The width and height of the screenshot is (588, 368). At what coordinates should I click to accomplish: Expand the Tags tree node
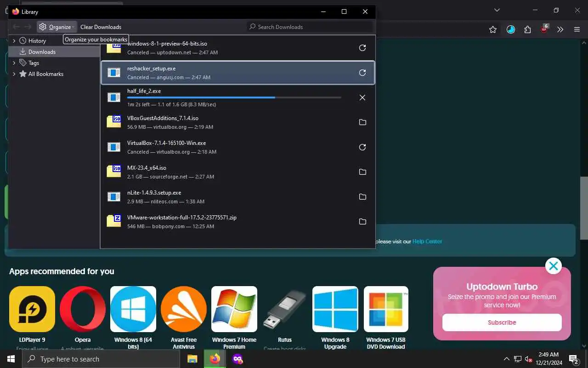pyautogui.click(x=14, y=63)
